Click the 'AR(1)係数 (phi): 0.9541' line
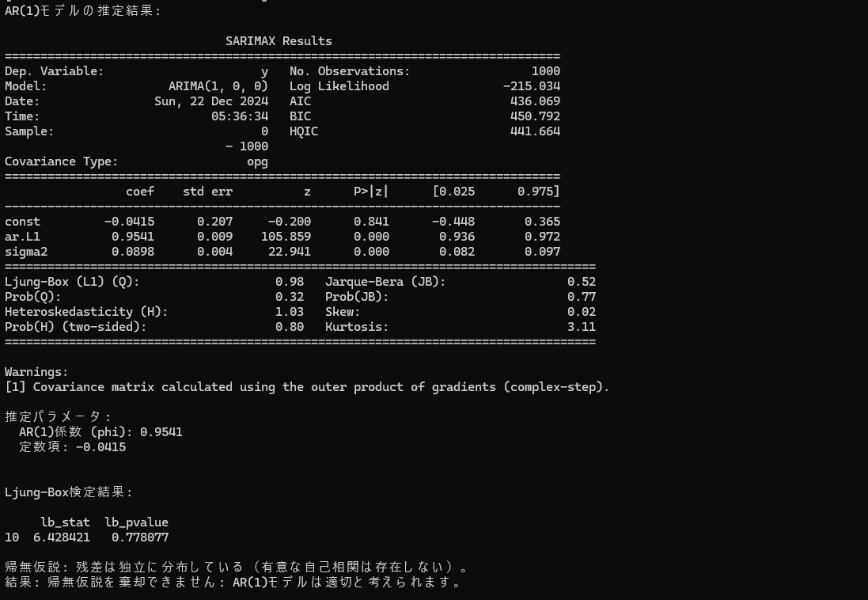Viewport: 868px width, 600px height. [x=100, y=432]
